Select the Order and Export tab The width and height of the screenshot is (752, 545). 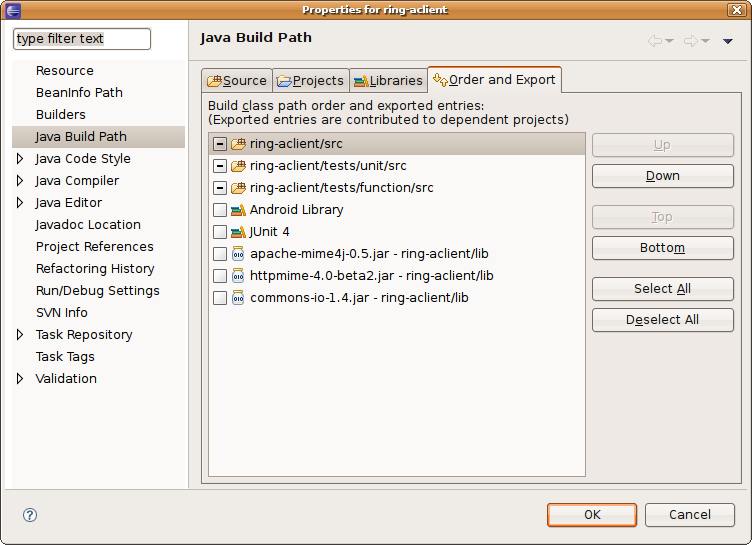[x=494, y=79]
